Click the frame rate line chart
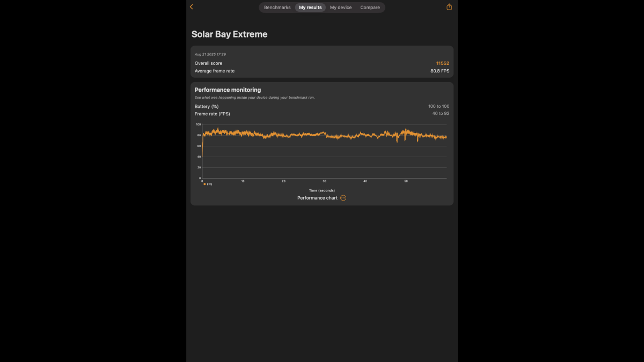The width and height of the screenshot is (644, 362). [324, 152]
